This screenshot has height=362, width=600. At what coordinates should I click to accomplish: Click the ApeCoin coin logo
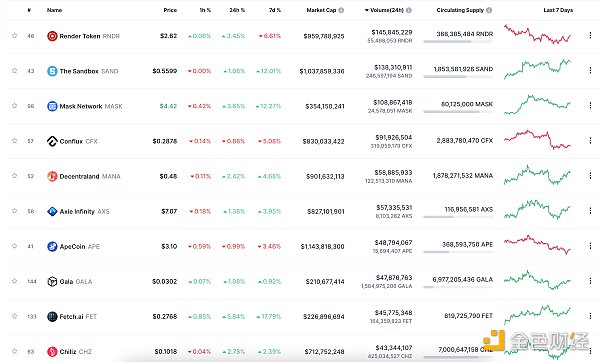click(x=52, y=246)
